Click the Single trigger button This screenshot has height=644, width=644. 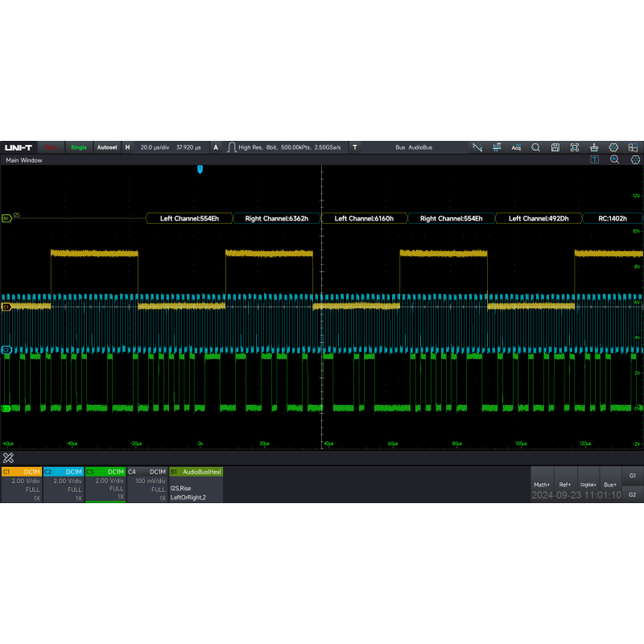[x=78, y=147]
